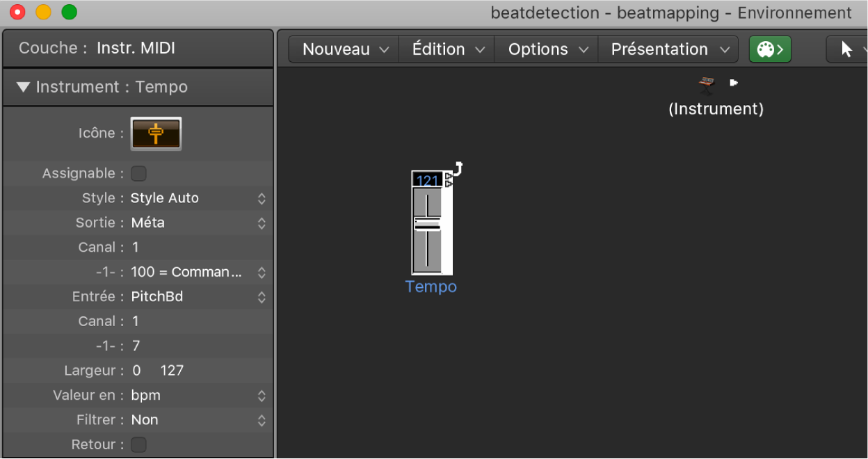Image resolution: width=868 pixels, height=459 pixels.
Task: Open the Présentation menu
Action: pyautogui.click(x=669, y=49)
